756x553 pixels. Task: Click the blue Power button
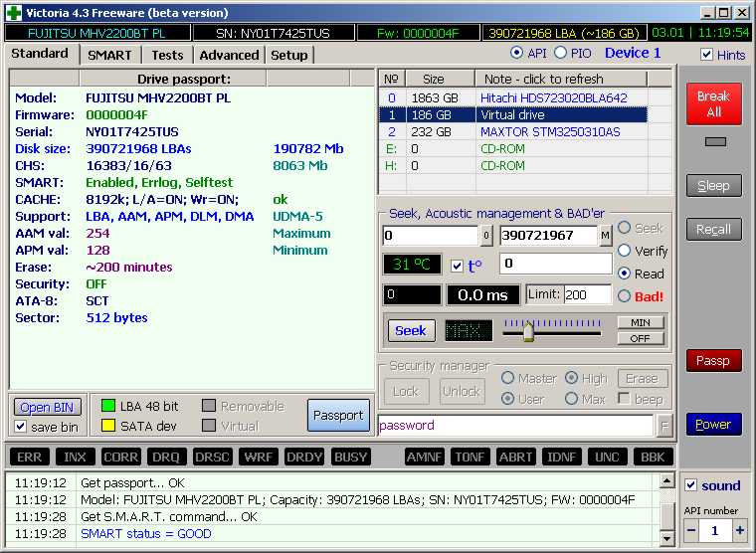pyautogui.click(x=713, y=425)
